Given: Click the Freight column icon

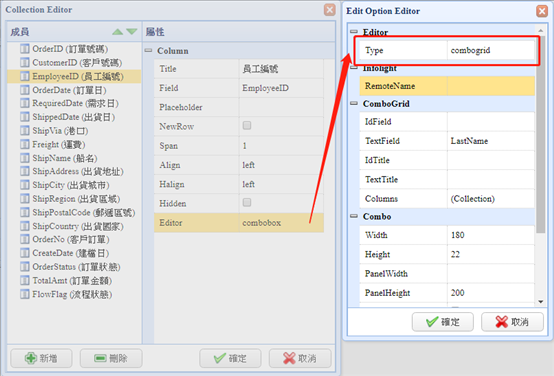Looking at the screenshot, I should pos(24,144).
